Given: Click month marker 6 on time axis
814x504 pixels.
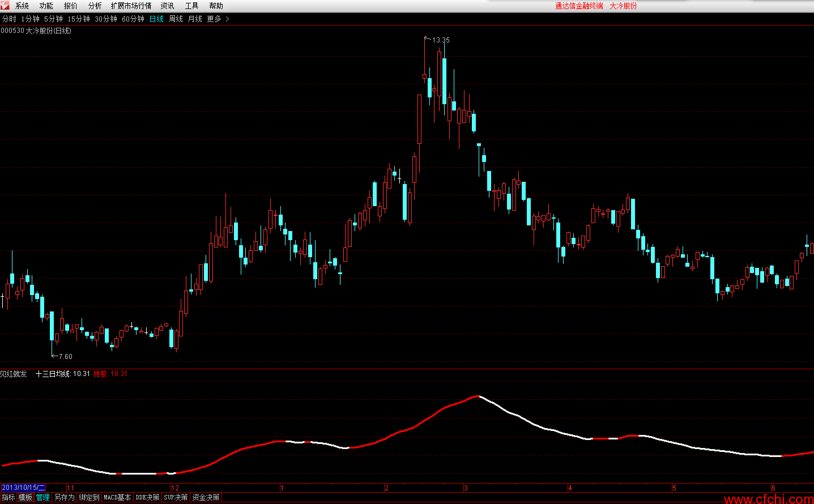Looking at the screenshot, I should coord(773,488).
